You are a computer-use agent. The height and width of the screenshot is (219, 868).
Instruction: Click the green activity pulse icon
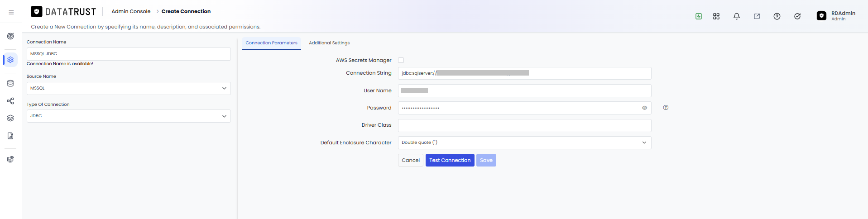(699, 16)
